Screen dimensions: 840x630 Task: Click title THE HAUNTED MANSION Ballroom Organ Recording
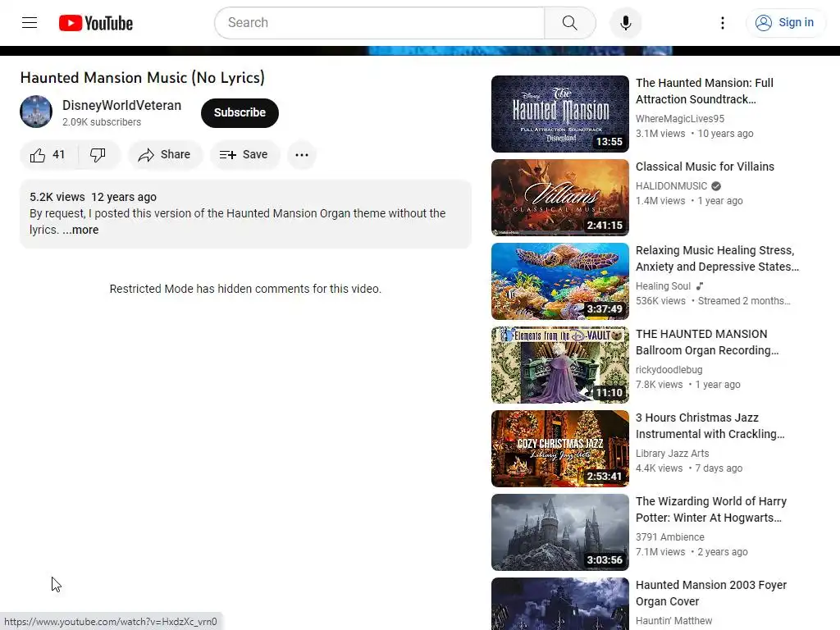coord(706,342)
